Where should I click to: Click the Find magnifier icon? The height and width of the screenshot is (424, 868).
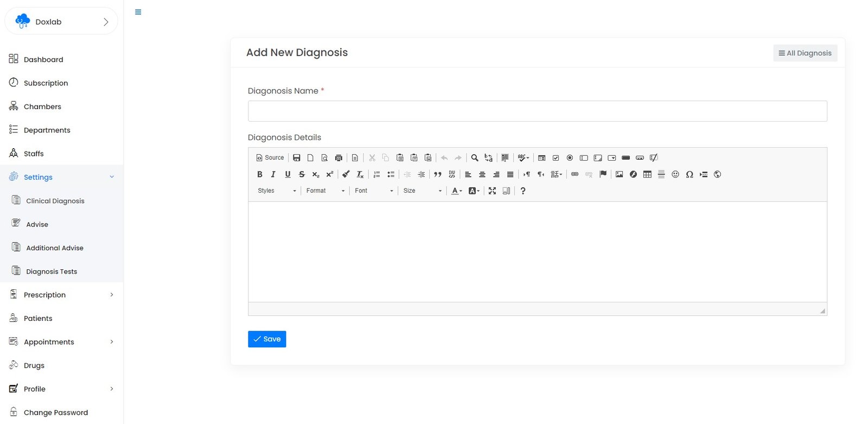click(475, 158)
